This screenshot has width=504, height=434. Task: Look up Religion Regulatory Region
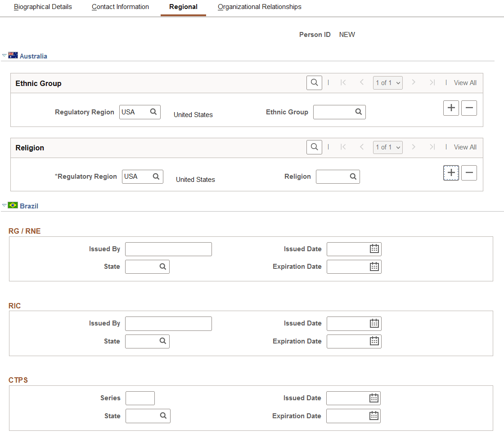pos(156,176)
